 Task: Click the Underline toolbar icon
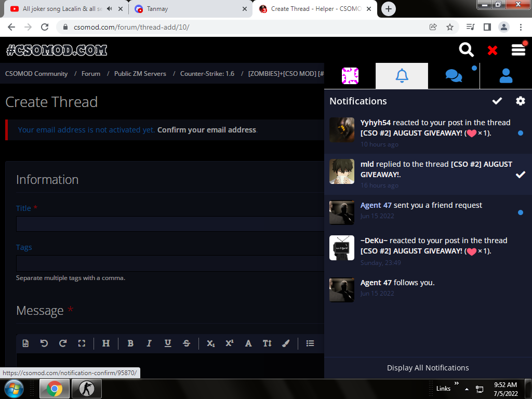point(168,343)
